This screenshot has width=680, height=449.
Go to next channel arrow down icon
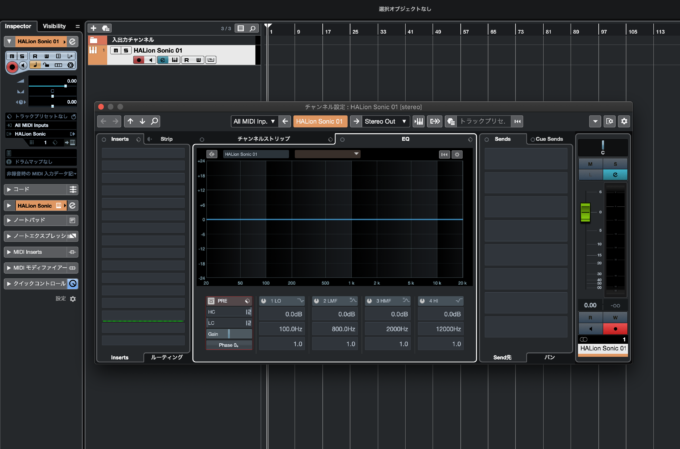[x=142, y=121]
